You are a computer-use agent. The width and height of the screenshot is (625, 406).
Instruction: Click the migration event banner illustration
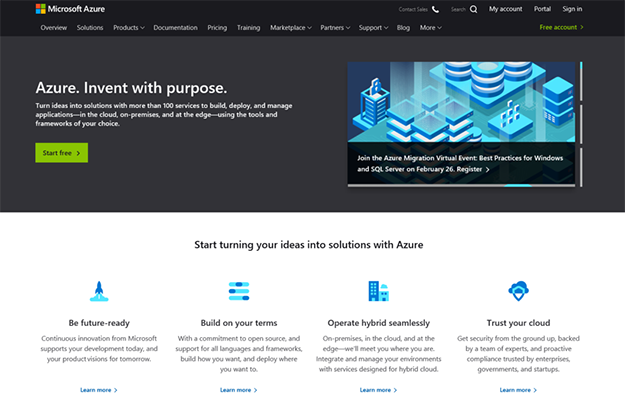pos(461,102)
